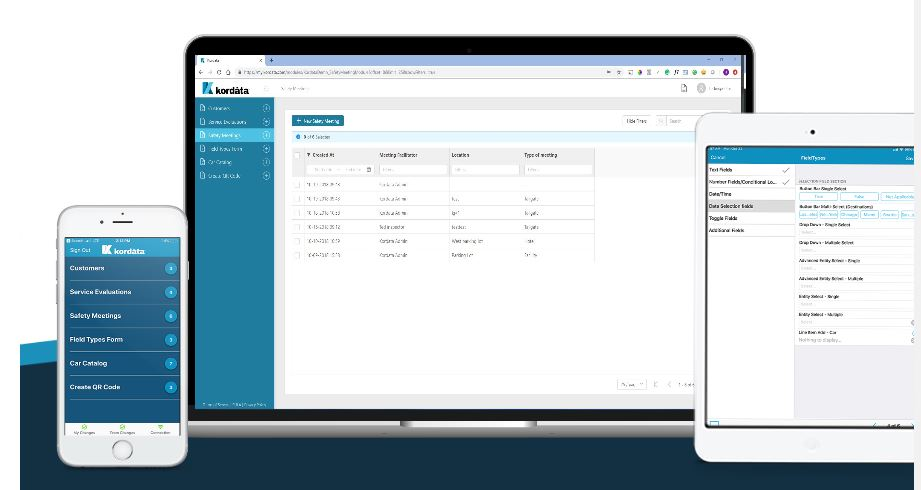Viewport: 921px width, 490px height.
Task: Click the plus icon beside Create QR Code
Action: pos(266,176)
